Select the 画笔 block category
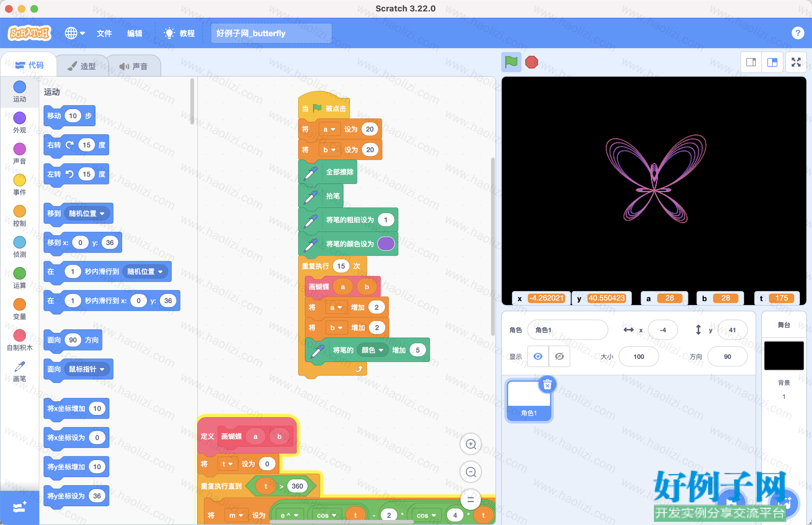 [x=19, y=371]
